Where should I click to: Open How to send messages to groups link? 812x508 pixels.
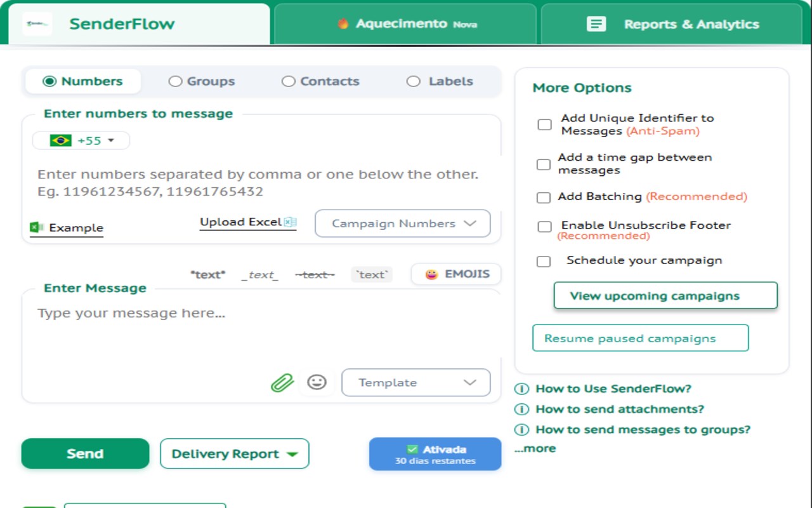click(x=643, y=429)
